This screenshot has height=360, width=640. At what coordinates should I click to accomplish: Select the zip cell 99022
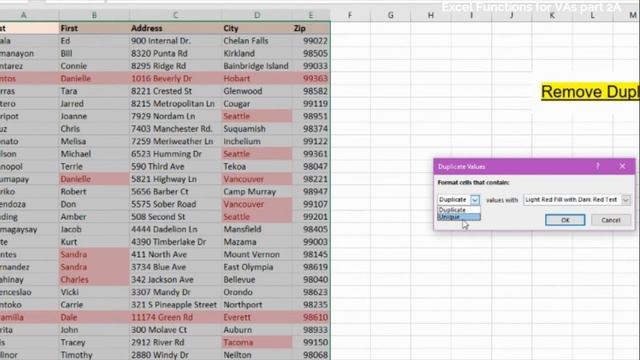pos(311,41)
